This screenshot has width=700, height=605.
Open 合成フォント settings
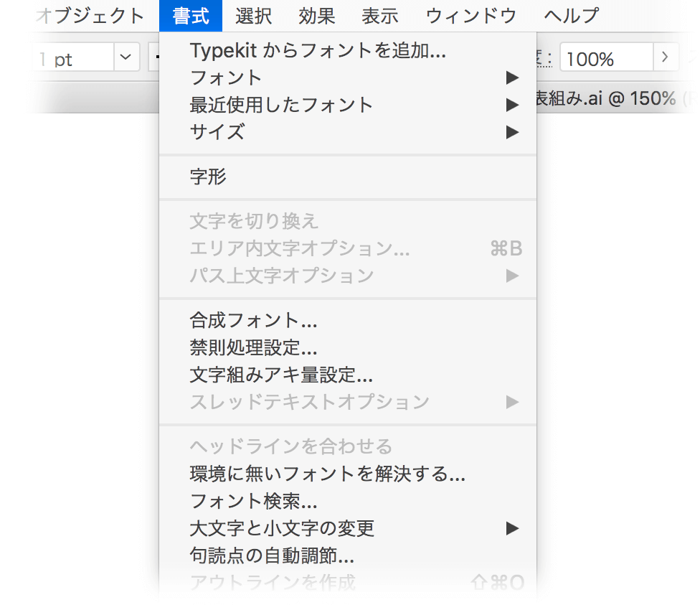click(253, 320)
